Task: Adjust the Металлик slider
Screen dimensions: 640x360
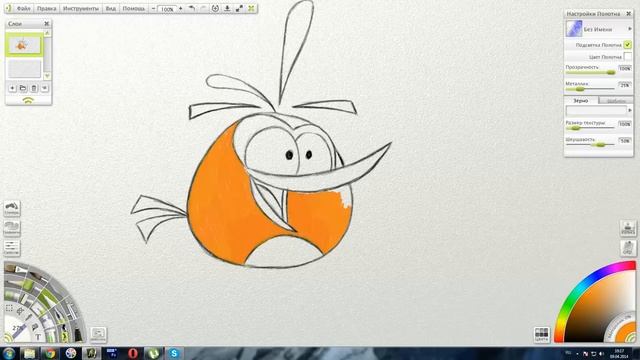Action: click(x=590, y=89)
